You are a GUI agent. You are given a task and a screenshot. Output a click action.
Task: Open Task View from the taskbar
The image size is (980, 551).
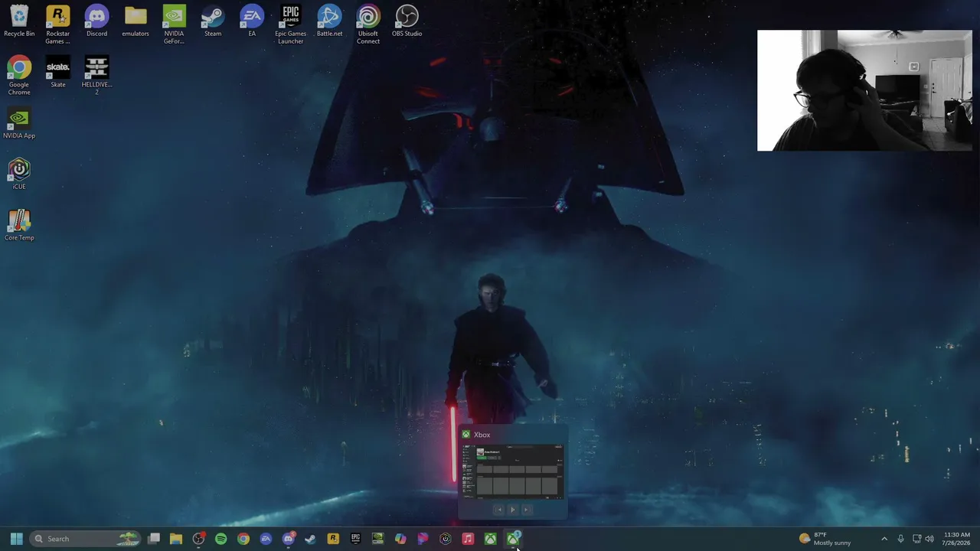point(154,539)
